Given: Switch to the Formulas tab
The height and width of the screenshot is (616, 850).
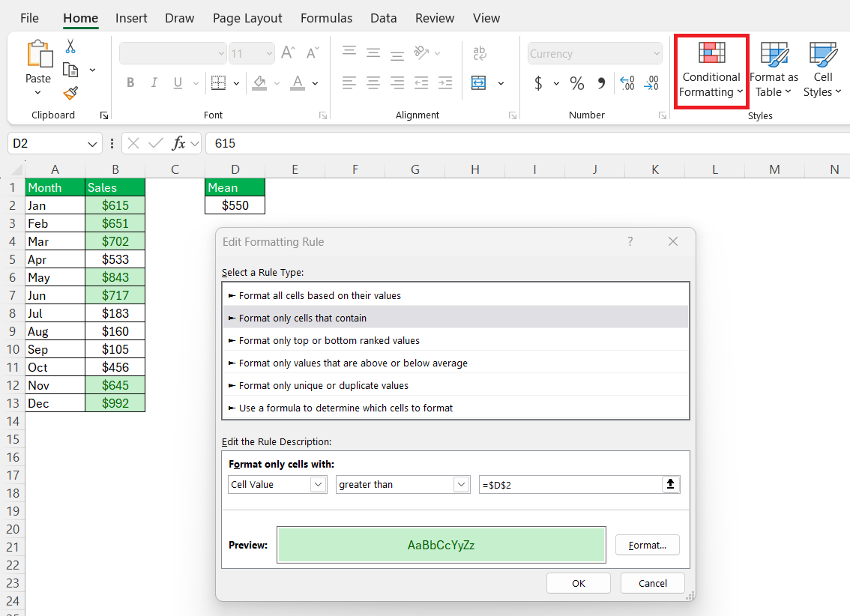Looking at the screenshot, I should (x=326, y=18).
